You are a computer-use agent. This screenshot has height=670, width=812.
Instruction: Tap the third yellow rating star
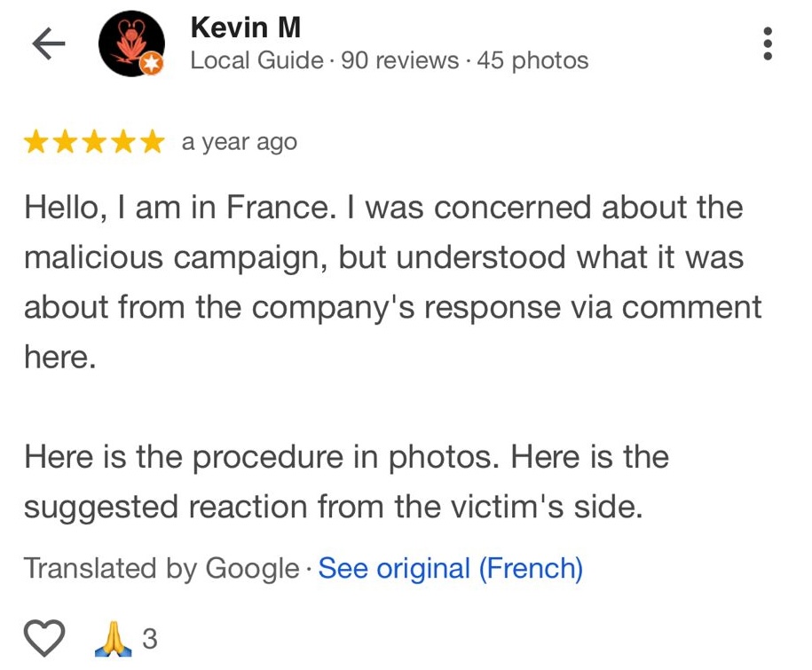[94, 142]
